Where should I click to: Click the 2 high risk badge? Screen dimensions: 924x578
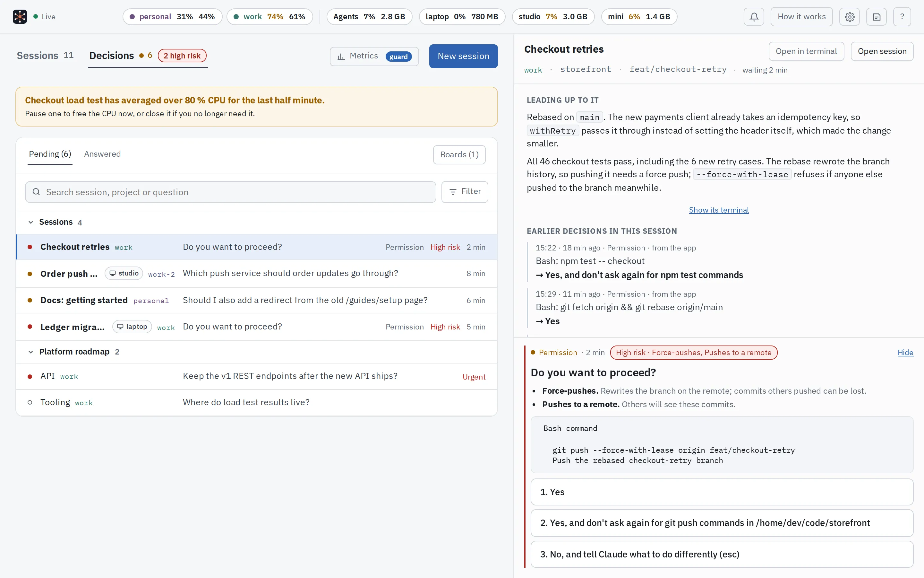pyautogui.click(x=182, y=56)
